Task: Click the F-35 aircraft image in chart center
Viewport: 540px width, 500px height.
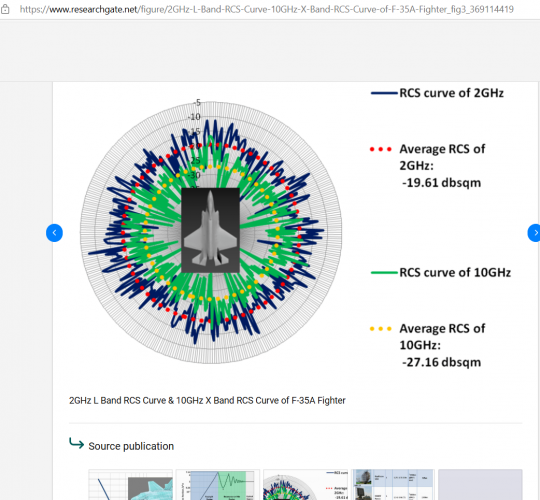Action: [210, 230]
